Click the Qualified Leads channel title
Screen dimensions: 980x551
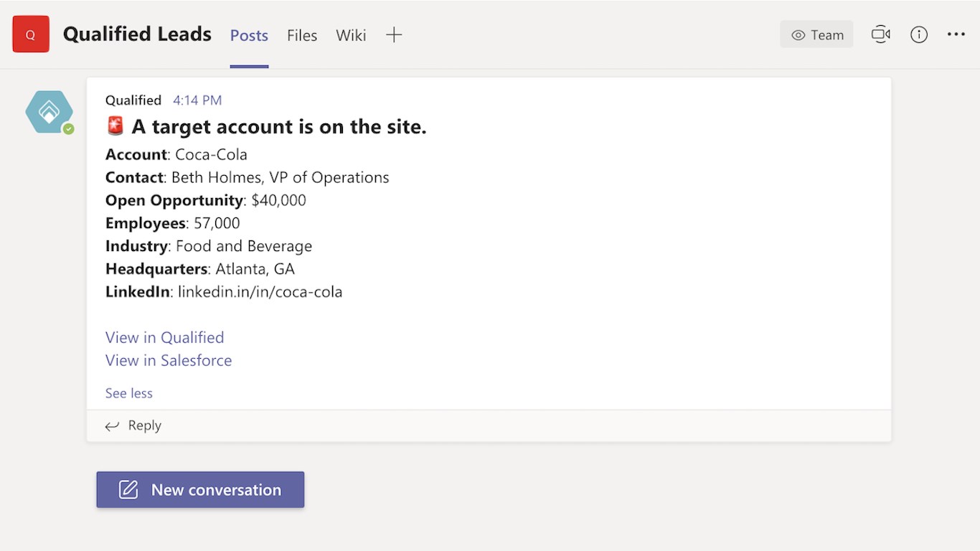(137, 34)
